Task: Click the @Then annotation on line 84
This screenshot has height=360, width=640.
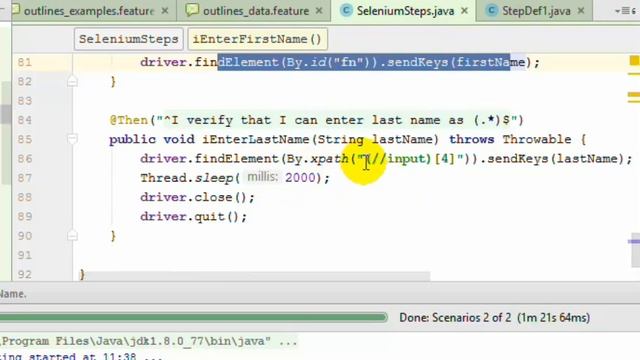Action: [129, 120]
